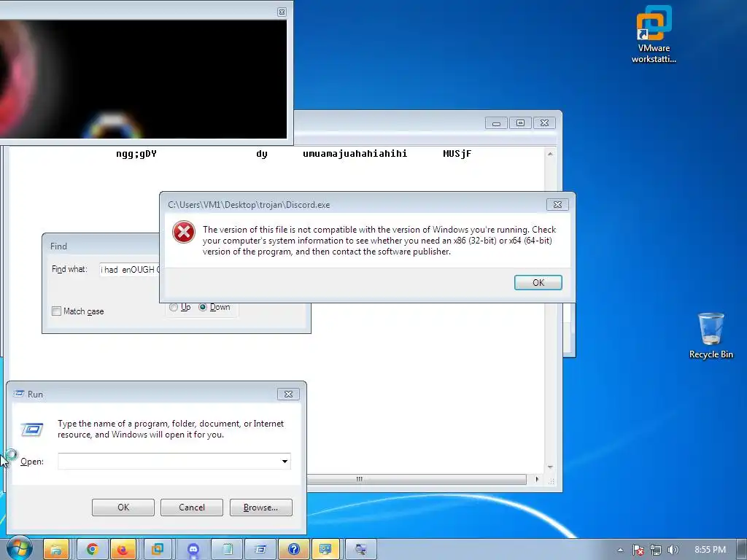
Task: Click OK in the Run dialog
Action: (123, 507)
